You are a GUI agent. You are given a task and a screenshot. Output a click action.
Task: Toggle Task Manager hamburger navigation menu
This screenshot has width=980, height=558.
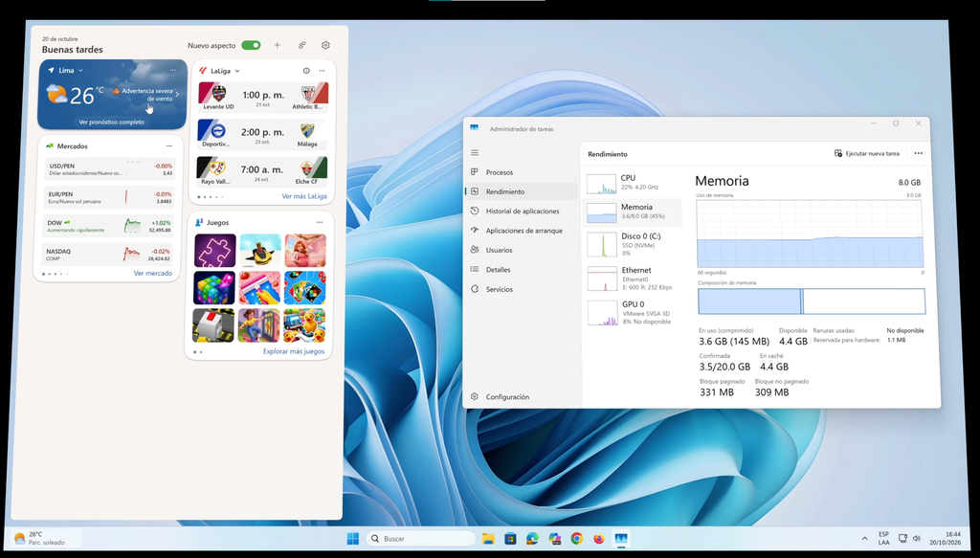pos(475,152)
